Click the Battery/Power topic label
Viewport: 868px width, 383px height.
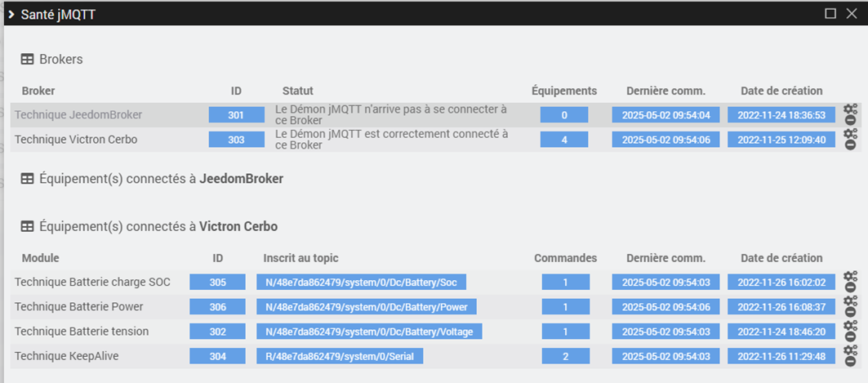coord(366,307)
